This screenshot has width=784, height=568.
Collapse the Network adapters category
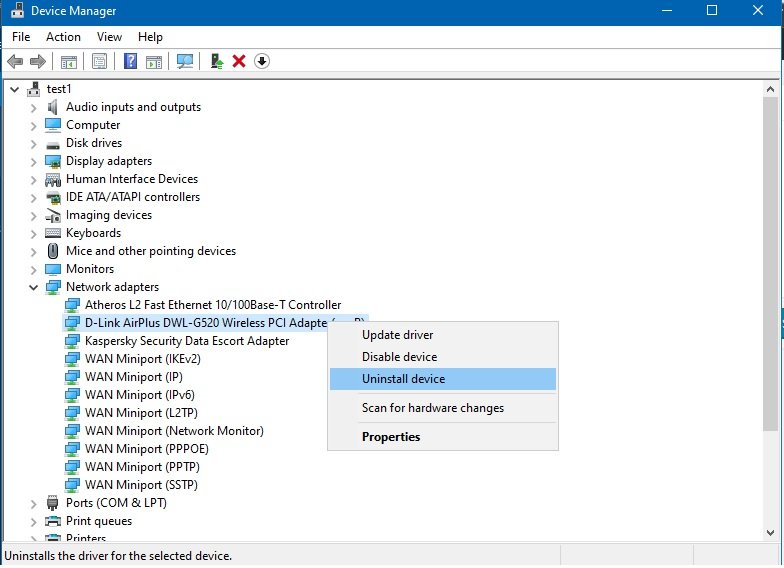click(x=34, y=288)
